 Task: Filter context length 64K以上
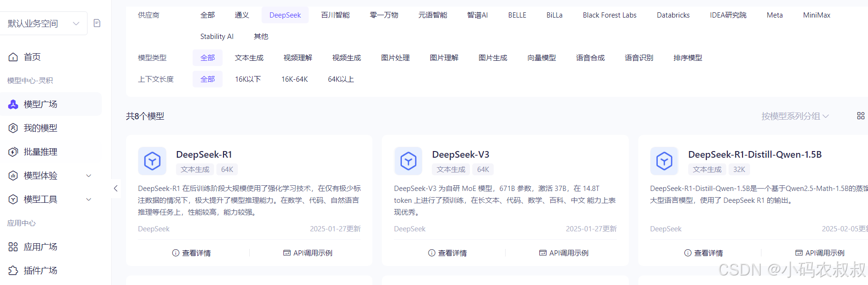click(341, 79)
